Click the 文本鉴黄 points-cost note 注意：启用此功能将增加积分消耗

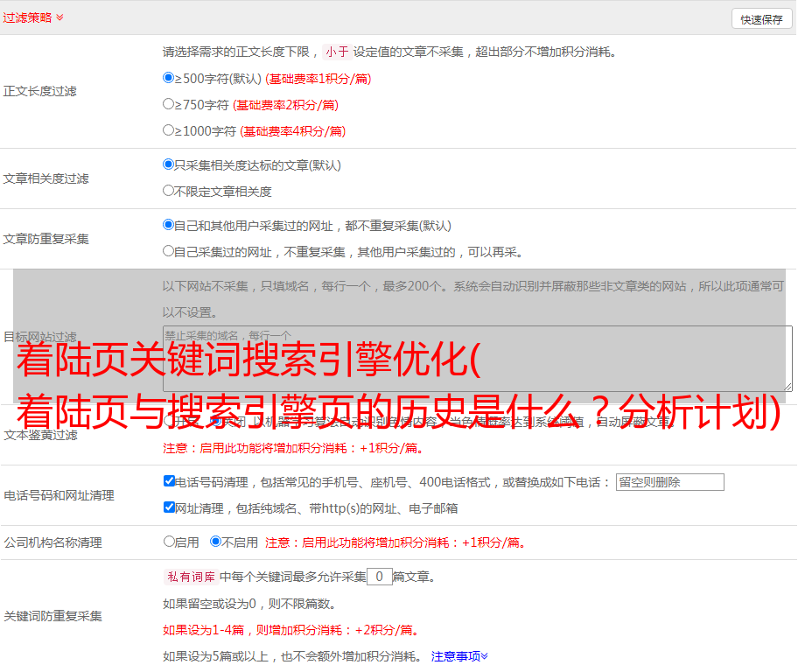(x=293, y=448)
